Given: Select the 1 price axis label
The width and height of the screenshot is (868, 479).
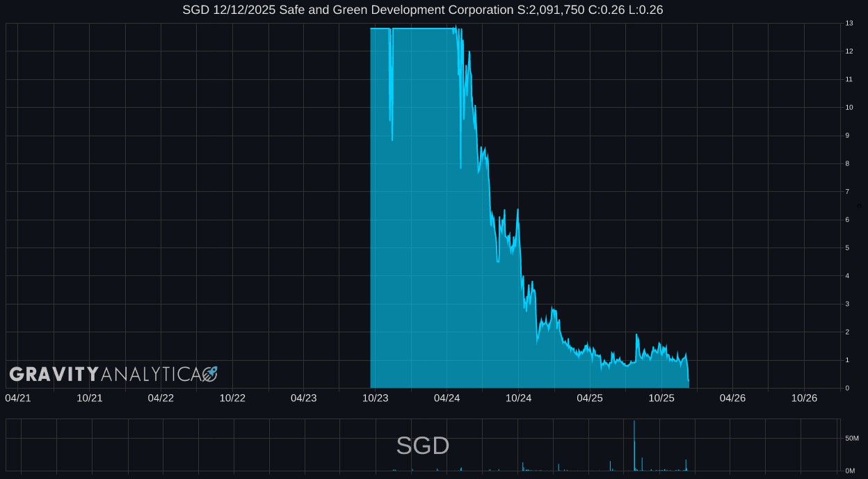Looking at the screenshot, I should (847, 360).
